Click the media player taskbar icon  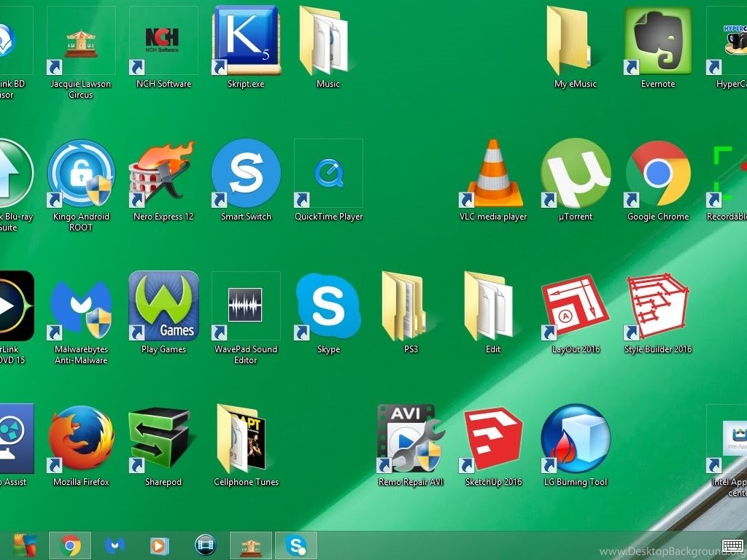(160, 545)
